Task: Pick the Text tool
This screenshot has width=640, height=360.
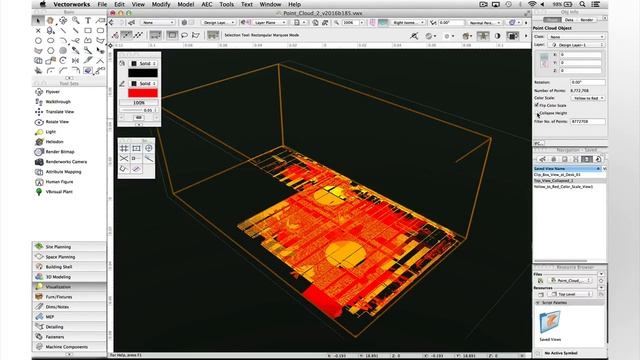Action: pos(88,20)
